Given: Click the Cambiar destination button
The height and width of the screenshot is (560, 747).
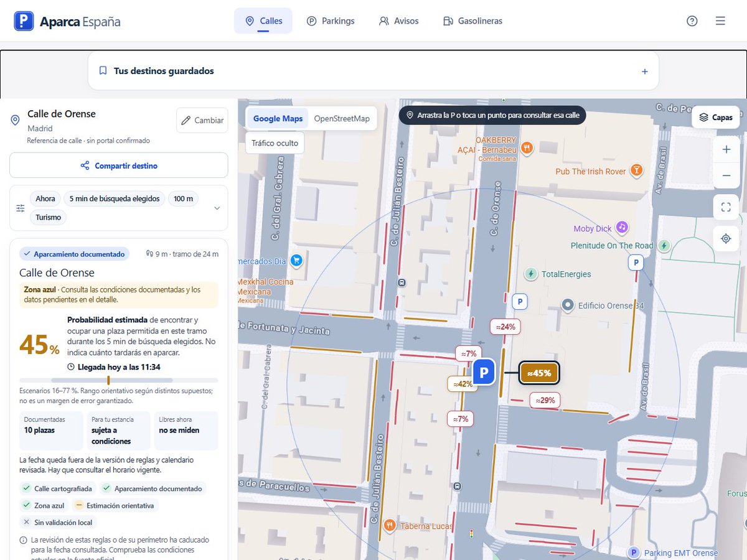Looking at the screenshot, I should point(202,121).
